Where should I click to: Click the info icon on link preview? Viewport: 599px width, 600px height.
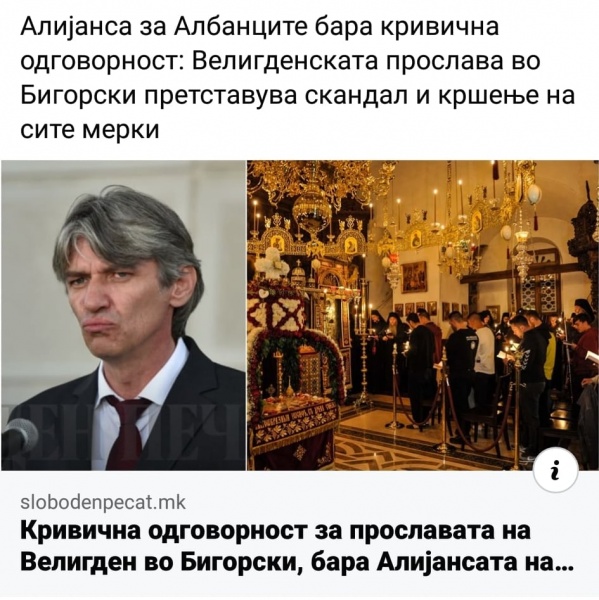(x=555, y=472)
